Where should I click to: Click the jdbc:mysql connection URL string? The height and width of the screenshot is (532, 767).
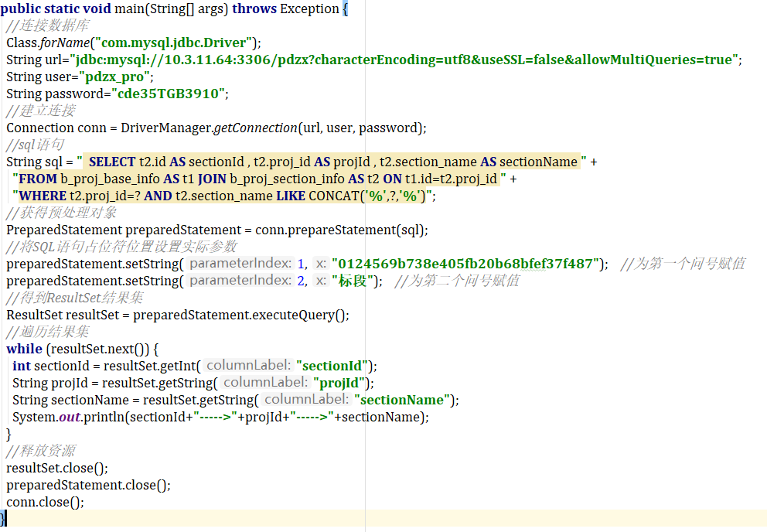point(404,60)
